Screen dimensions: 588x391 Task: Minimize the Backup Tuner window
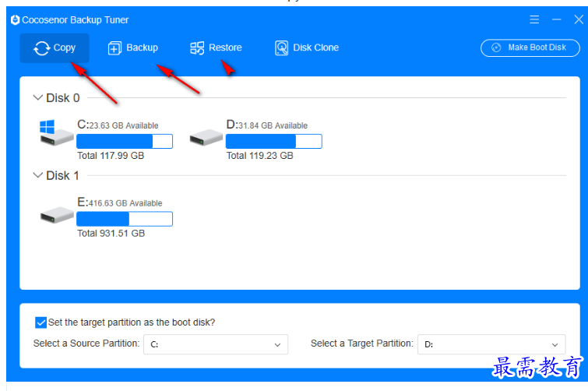pos(557,19)
